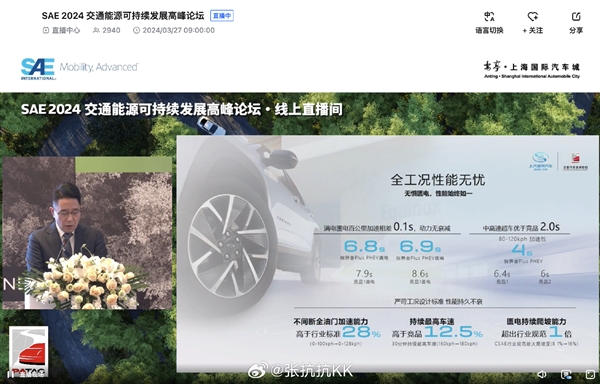Open the 语言切换 language switch icon
The height and width of the screenshot is (384, 600).
click(489, 17)
